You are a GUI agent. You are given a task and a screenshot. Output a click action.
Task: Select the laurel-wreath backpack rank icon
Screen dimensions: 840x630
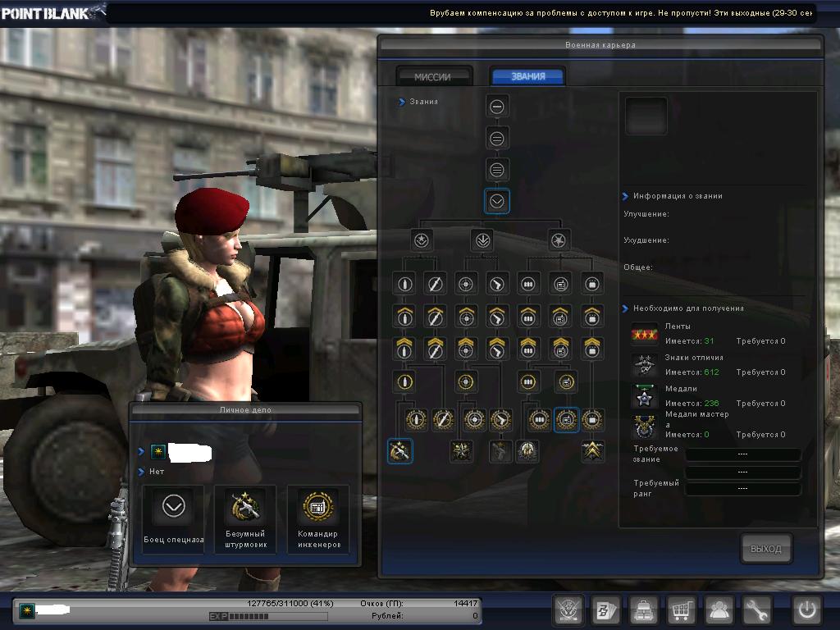592,420
